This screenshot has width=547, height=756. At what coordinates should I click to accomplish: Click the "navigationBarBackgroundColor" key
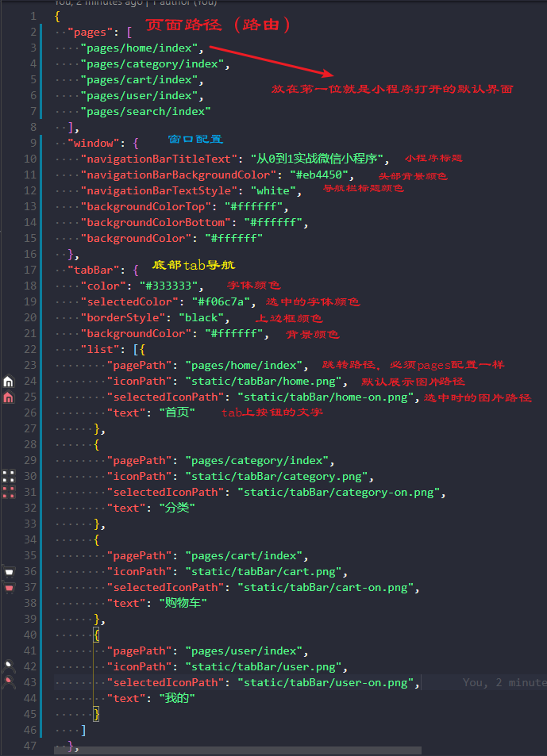pos(179,175)
